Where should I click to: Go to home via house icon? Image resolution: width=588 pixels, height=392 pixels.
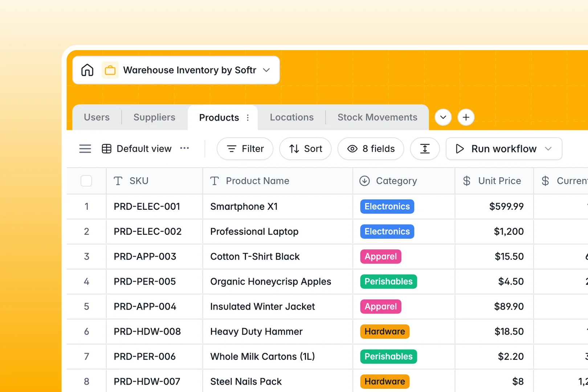(87, 70)
